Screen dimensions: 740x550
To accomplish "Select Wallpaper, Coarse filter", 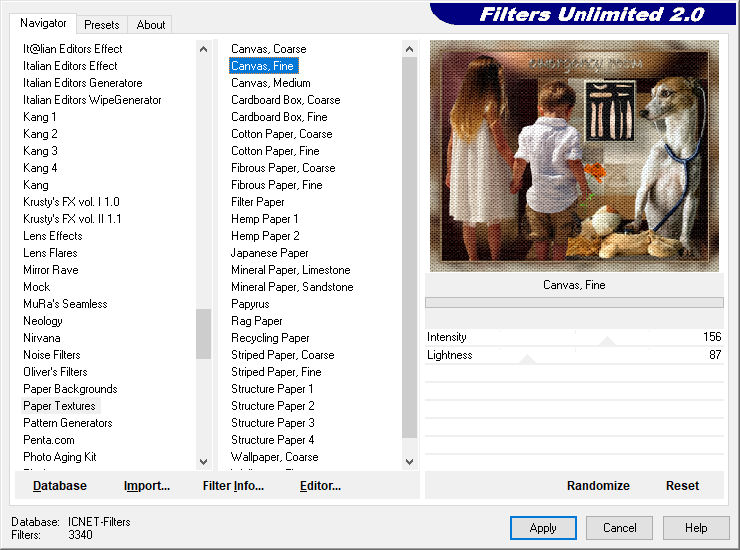I will pyautogui.click(x=274, y=457).
